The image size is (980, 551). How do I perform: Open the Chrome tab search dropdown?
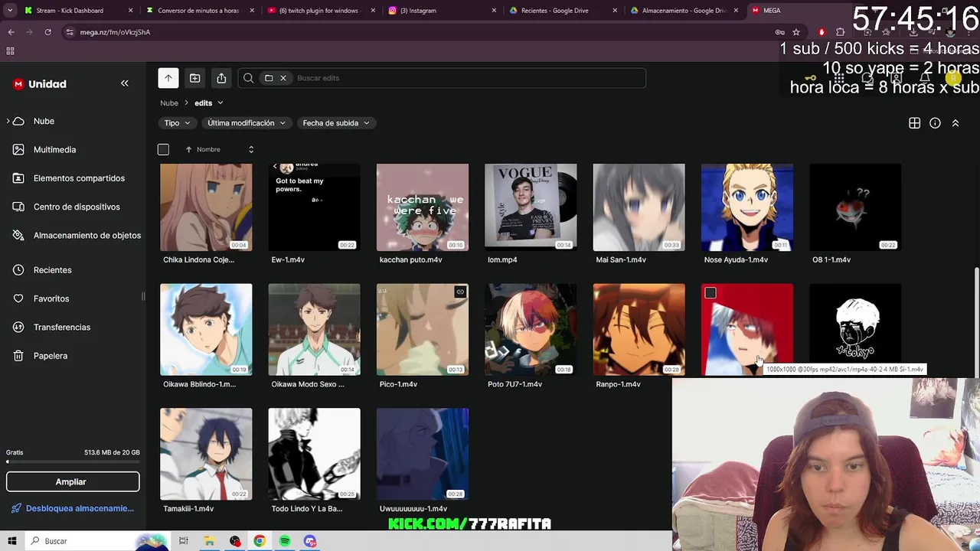click(x=10, y=11)
